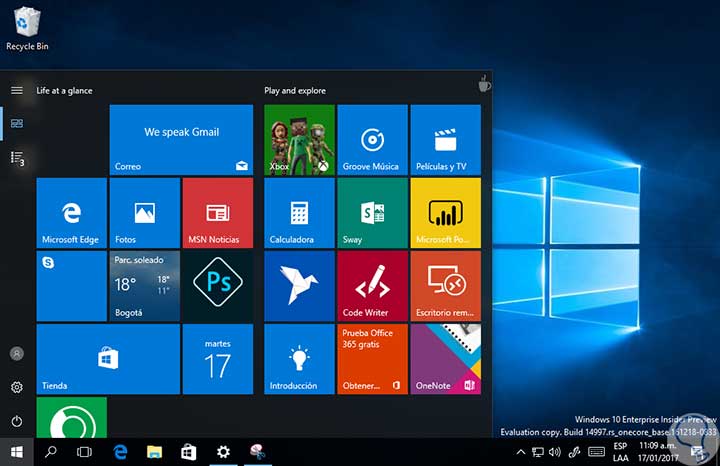Image resolution: width=720 pixels, height=466 pixels.
Task: Launch the Xbox tile
Action: click(299, 140)
